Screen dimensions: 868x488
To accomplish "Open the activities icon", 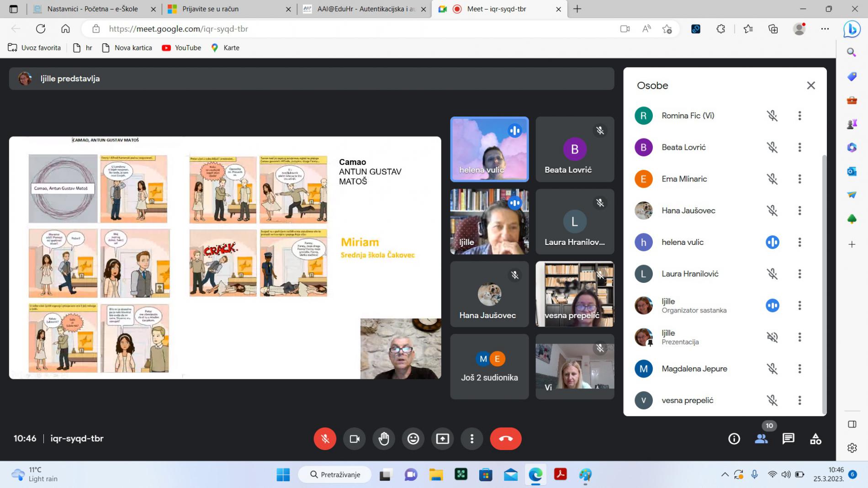I will coord(815,439).
